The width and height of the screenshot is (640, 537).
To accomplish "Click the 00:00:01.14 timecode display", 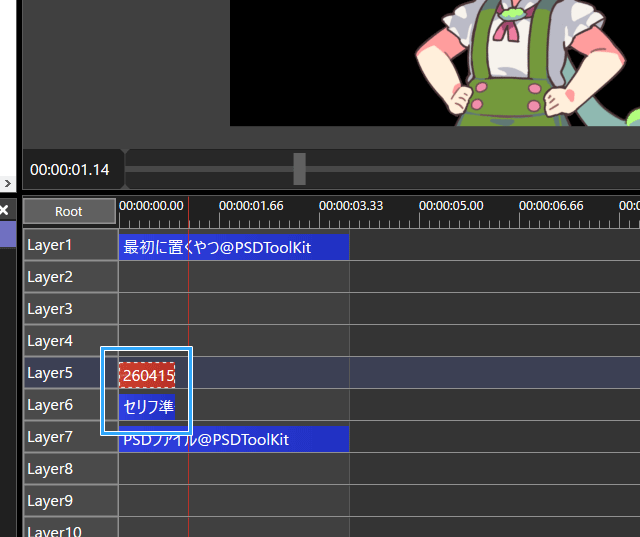I will pos(70,170).
